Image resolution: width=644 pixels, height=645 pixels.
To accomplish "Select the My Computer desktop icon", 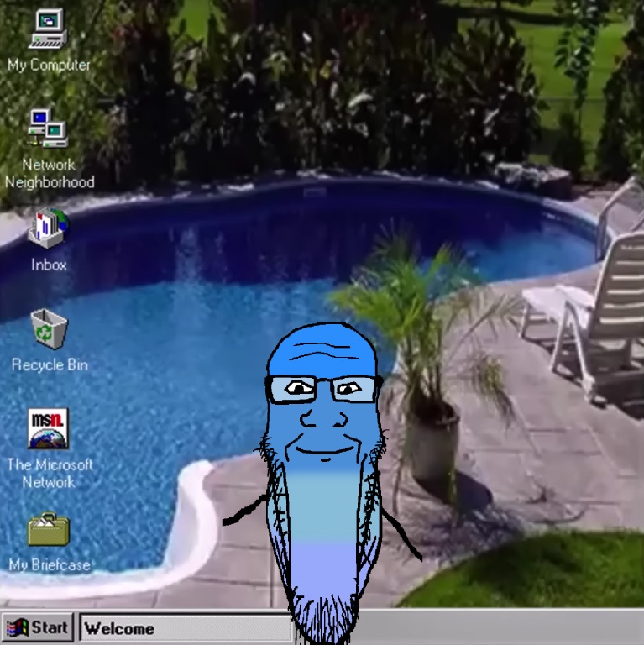I will [x=48, y=29].
